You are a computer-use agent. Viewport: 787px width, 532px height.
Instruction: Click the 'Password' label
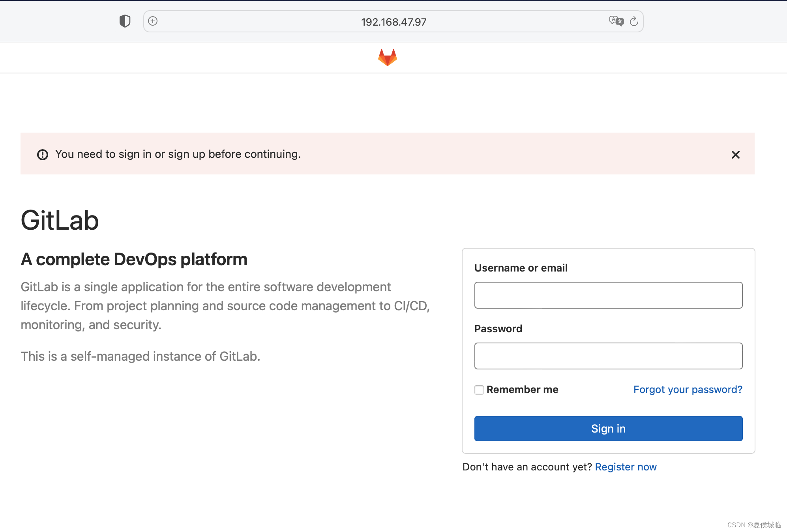point(498,329)
